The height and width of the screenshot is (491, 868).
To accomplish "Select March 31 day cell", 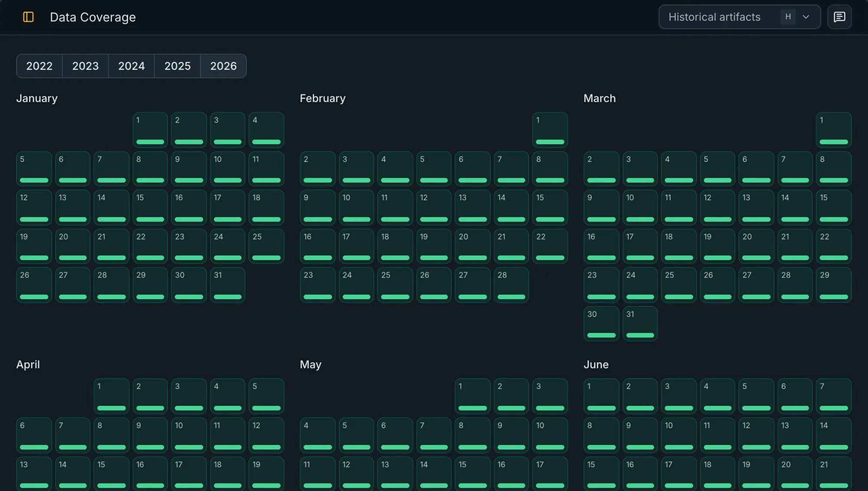I will click(640, 324).
